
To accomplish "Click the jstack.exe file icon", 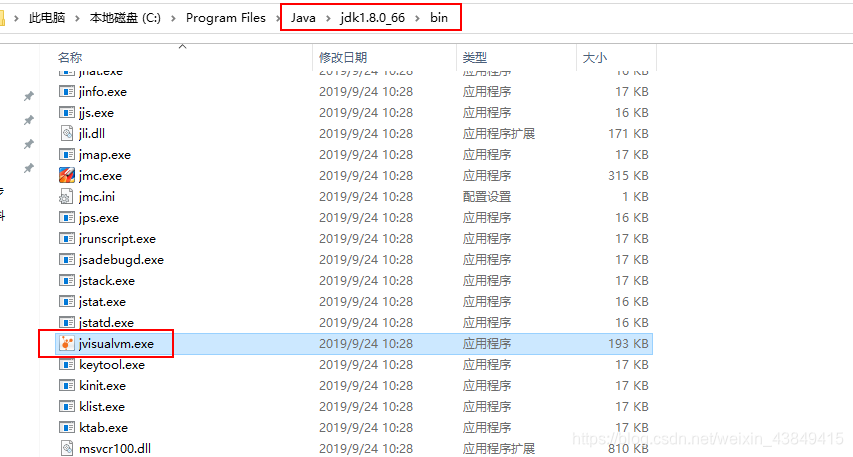I will point(66,281).
